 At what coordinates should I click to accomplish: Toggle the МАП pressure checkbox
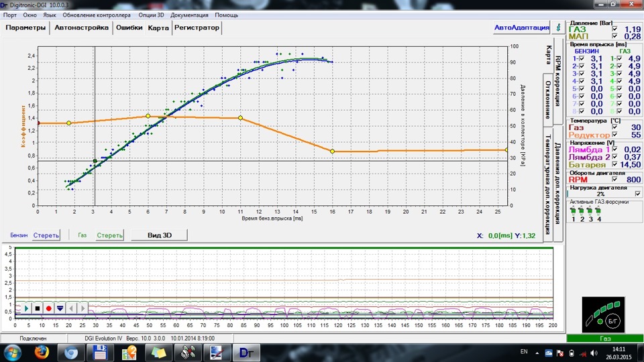(614, 36)
